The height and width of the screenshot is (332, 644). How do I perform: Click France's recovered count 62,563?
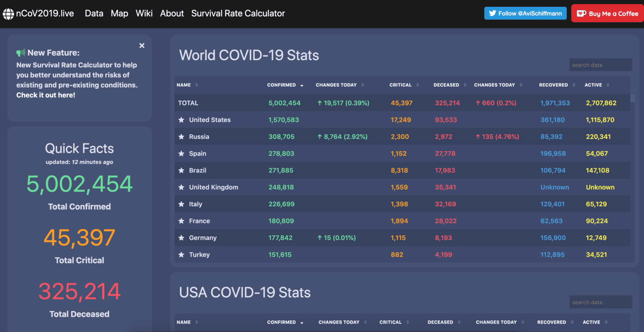click(551, 221)
